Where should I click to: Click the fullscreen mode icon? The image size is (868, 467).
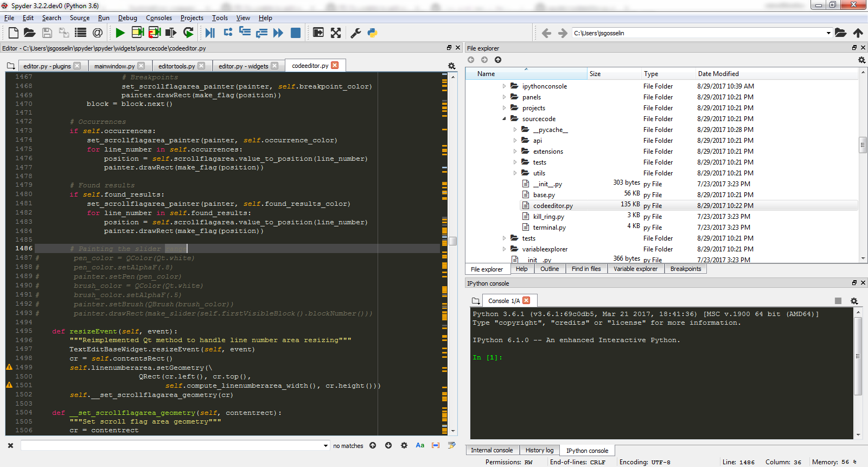(336, 33)
